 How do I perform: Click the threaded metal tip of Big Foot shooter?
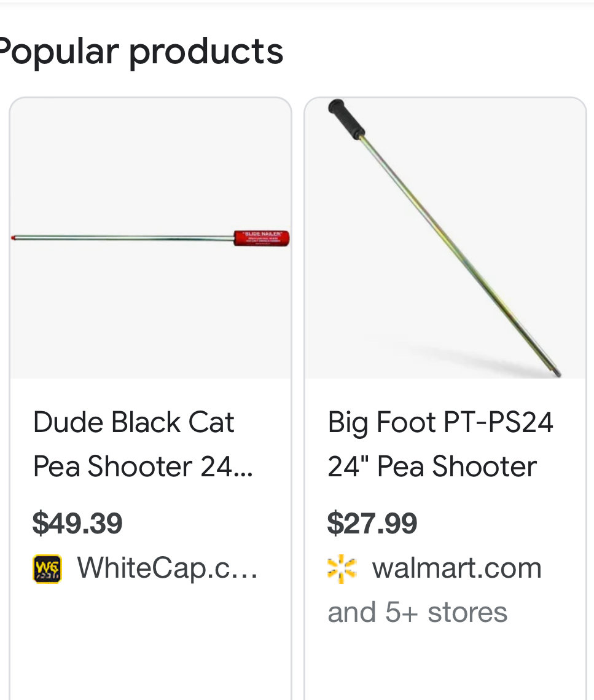[557, 373]
